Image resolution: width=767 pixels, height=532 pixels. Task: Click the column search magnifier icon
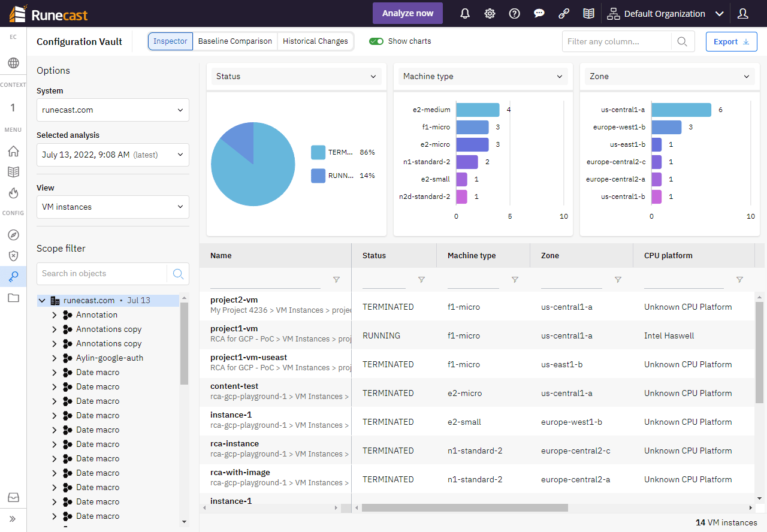click(683, 41)
